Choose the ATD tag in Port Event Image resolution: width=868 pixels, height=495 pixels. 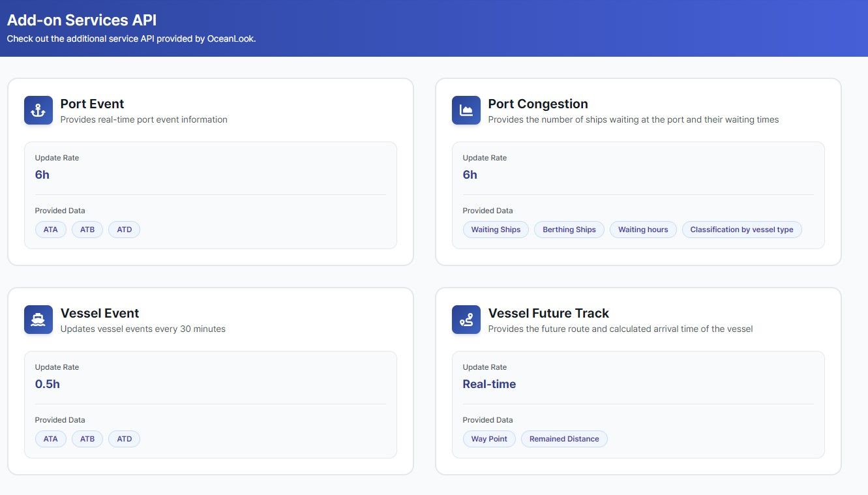click(x=124, y=230)
